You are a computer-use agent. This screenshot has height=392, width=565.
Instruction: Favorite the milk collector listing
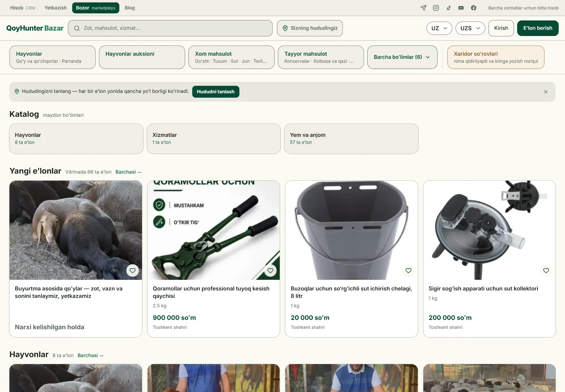point(546,271)
